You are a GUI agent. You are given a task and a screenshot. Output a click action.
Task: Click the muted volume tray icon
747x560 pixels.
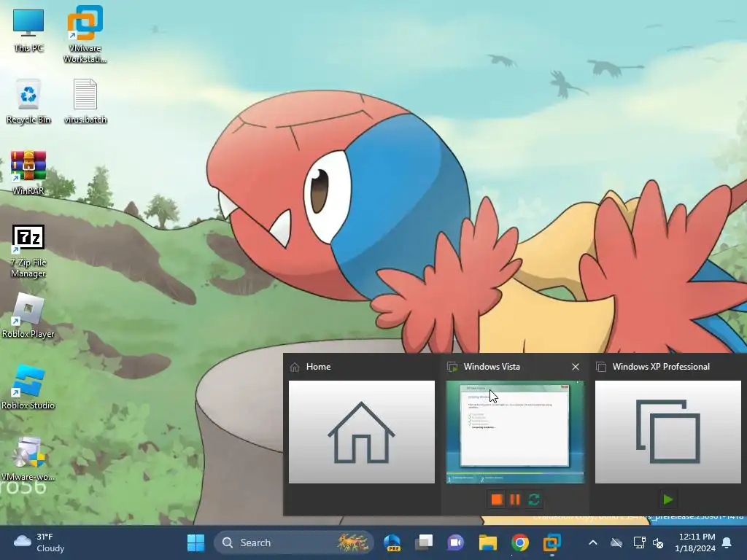coord(658,542)
